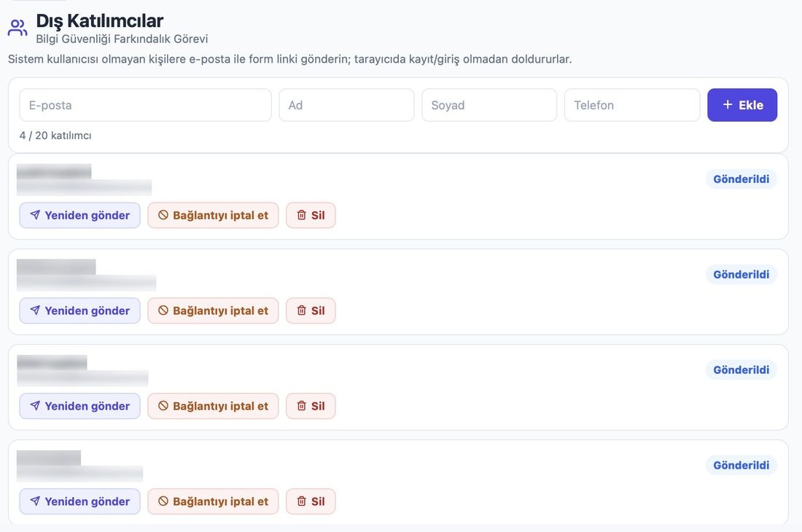Click into the Ad field
The image size is (802, 532).
pyautogui.click(x=347, y=105)
